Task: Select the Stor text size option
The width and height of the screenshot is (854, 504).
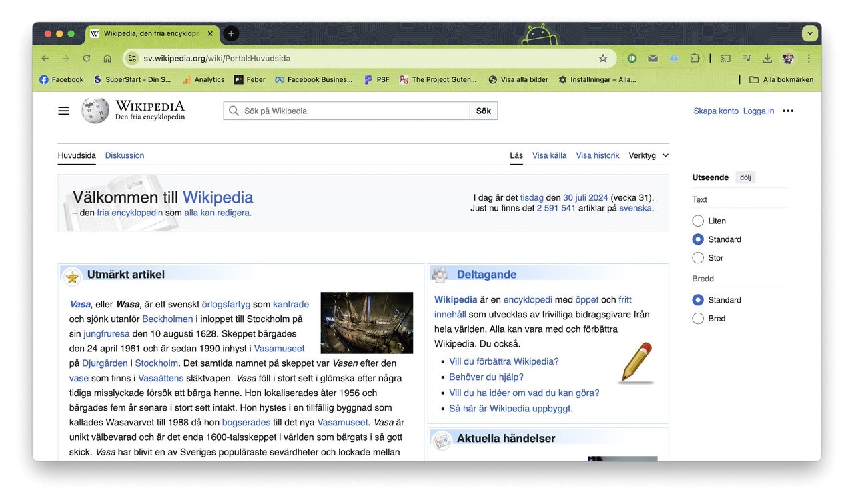Action: click(x=698, y=258)
